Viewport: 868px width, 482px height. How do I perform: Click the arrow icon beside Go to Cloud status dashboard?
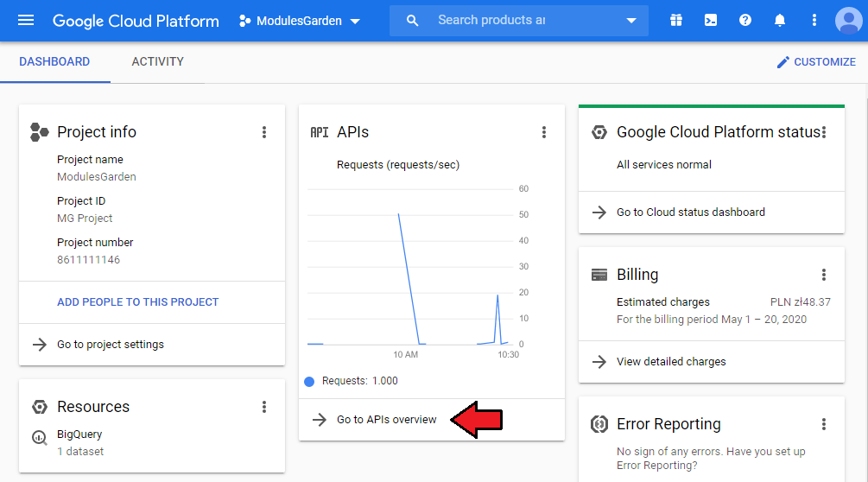599,212
